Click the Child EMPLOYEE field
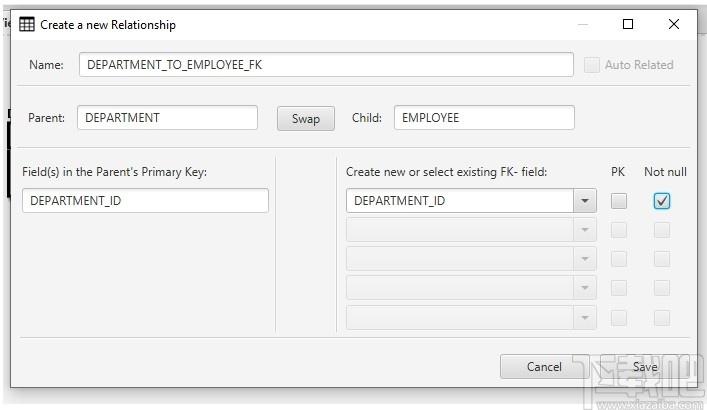This screenshot has height=410, width=707. click(x=484, y=118)
